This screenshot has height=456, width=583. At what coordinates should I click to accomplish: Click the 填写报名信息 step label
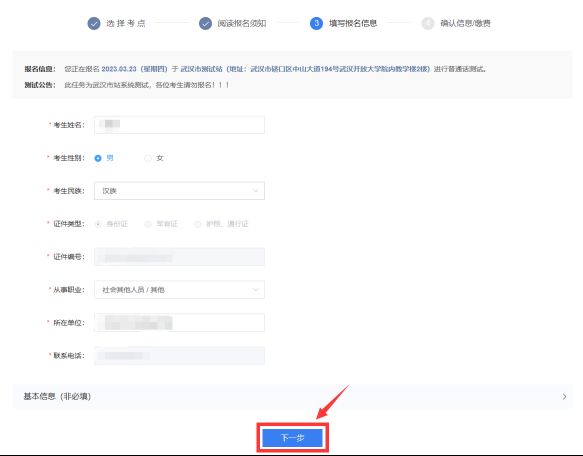coord(353,23)
